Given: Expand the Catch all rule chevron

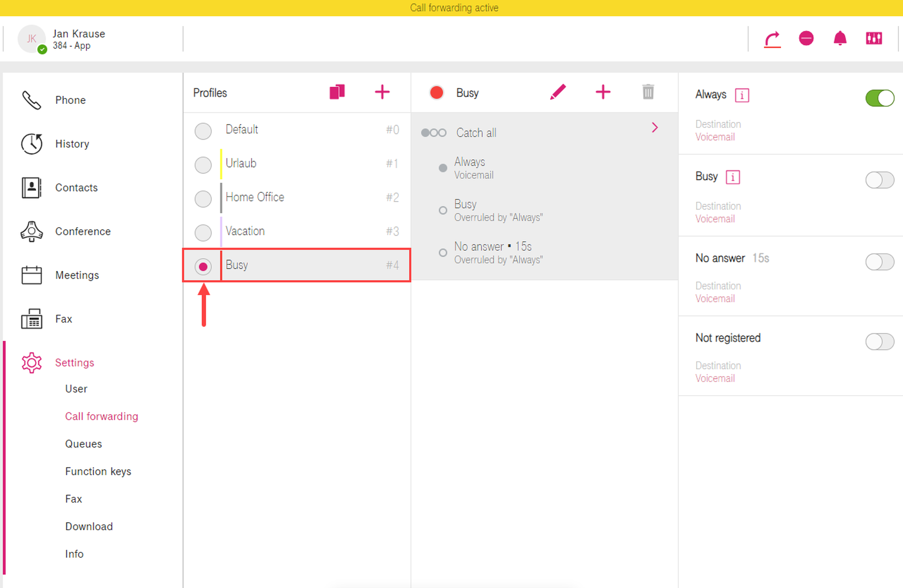Looking at the screenshot, I should click(x=655, y=128).
